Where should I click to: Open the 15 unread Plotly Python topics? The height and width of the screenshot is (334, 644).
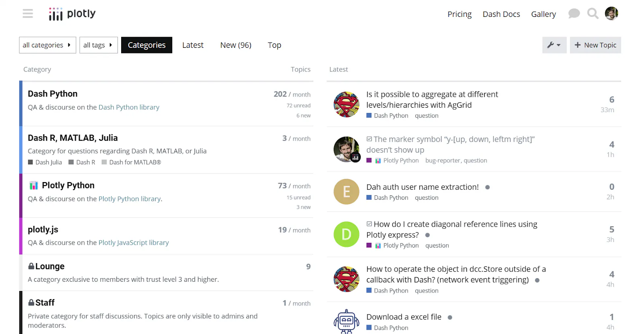299,197
